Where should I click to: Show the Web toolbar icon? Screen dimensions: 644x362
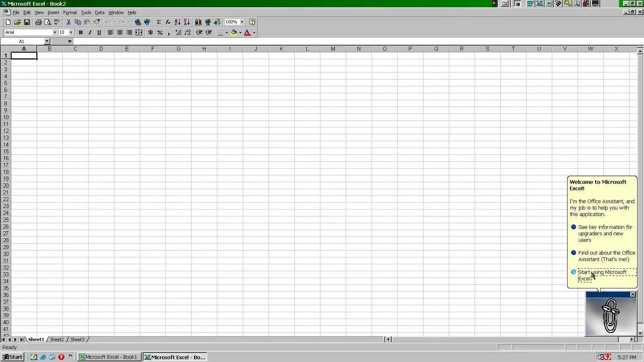(147, 22)
